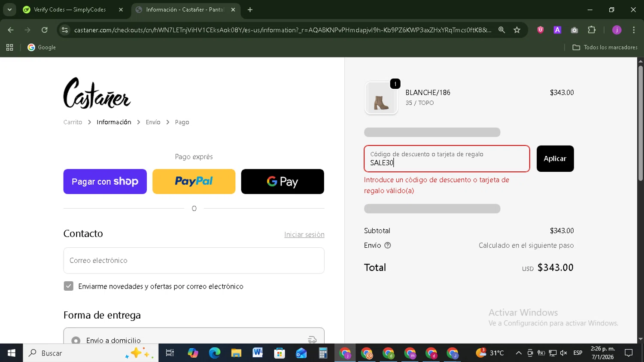This screenshot has width=644, height=362.
Task: Open the extensions puzzle icon
Action: coord(592,30)
